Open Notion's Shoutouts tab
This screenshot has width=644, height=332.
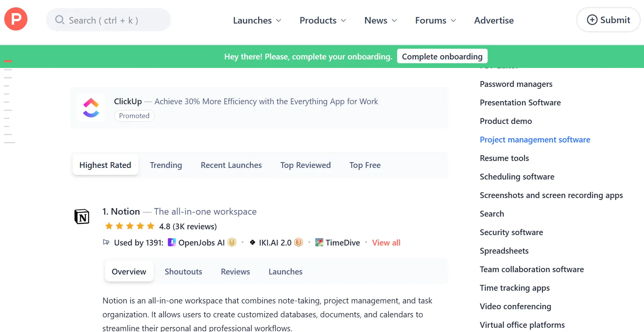[x=183, y=271]
